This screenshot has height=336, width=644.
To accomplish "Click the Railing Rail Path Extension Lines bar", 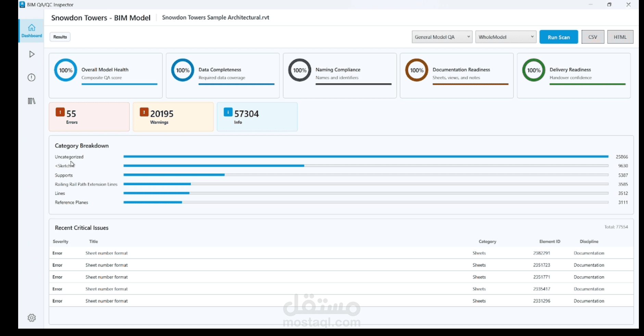I will pos(366,184).
